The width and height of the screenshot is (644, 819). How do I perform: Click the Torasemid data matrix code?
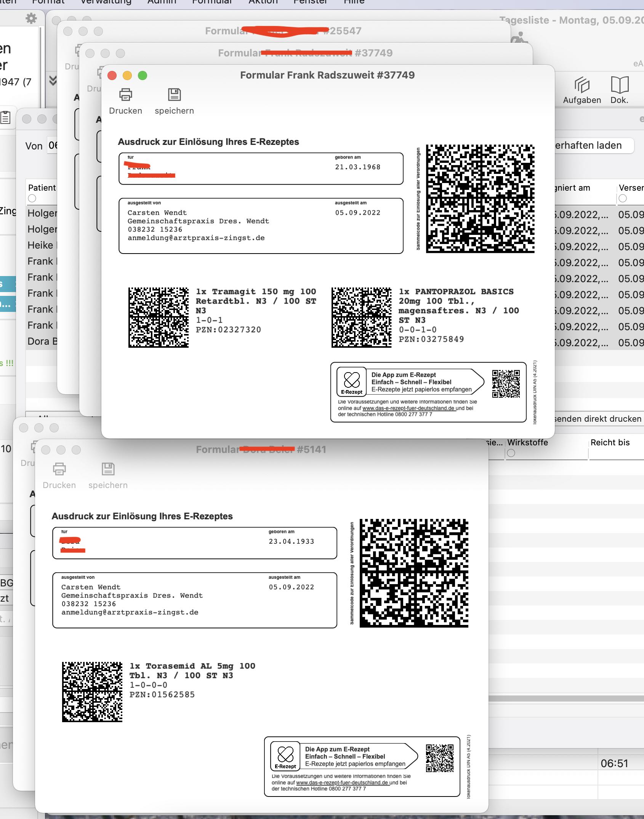92,692
